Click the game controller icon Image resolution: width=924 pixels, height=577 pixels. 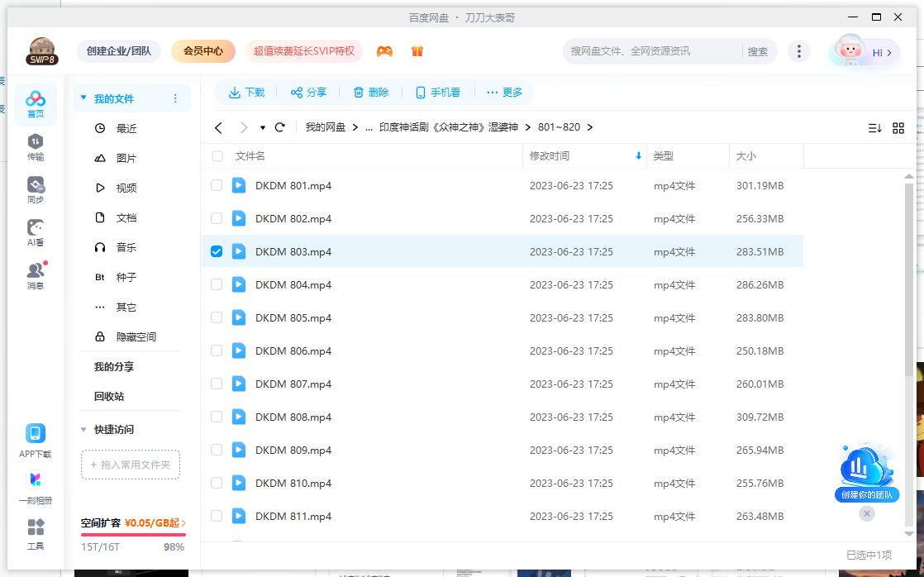point(384,51)
